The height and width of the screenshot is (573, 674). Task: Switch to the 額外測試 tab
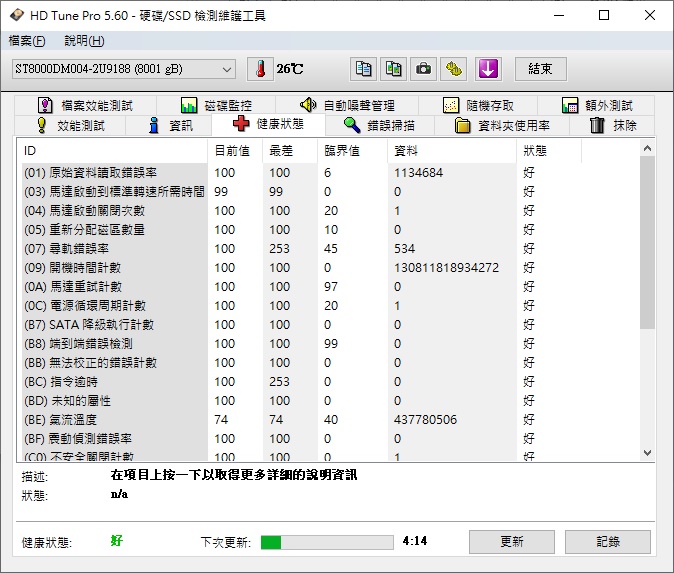[596, 105]
